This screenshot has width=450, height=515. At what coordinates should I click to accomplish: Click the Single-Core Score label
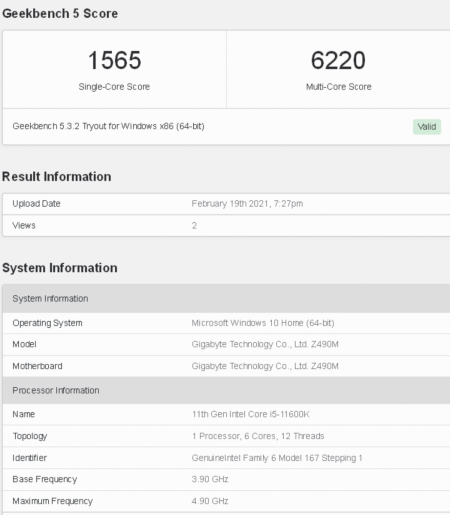tap(114, 87)
